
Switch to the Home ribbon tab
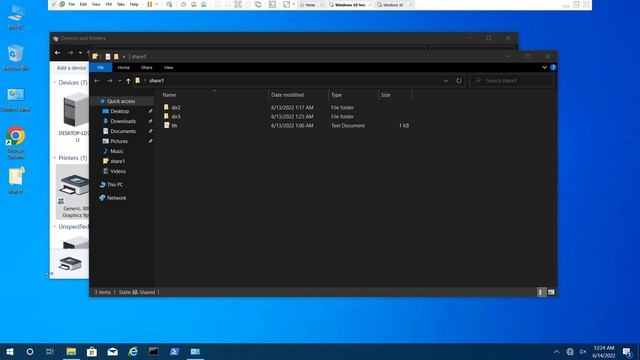(123, 68)
